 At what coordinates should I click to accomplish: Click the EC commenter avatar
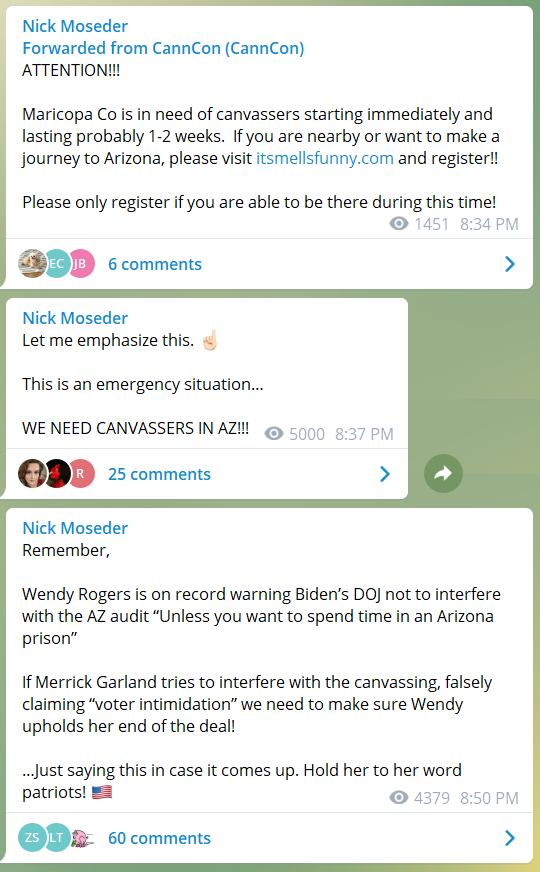click(x=56, y=264)
